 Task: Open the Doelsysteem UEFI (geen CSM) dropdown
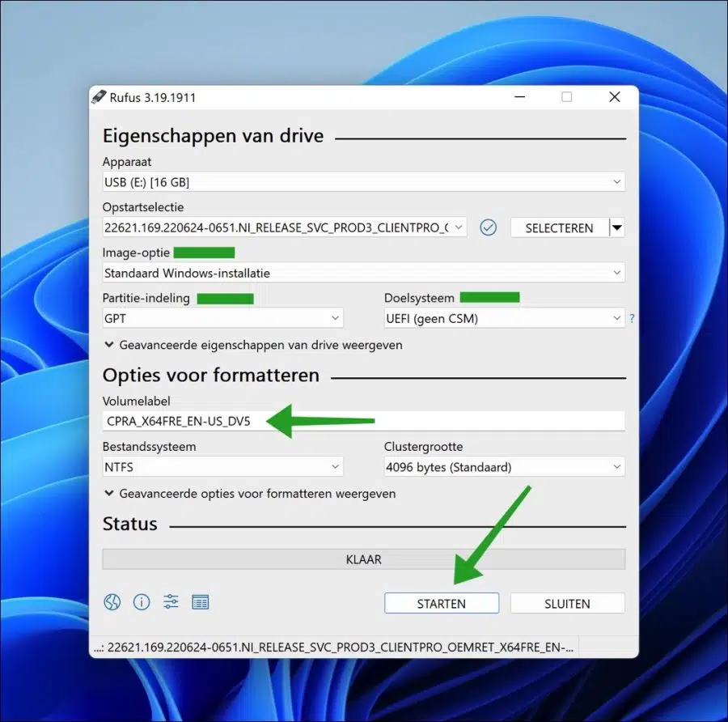click(504, 318)
